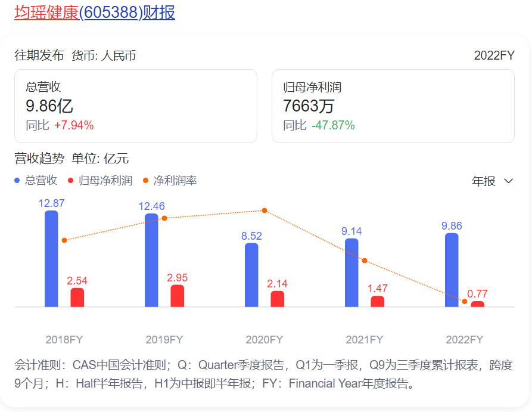Click the 2021FY orange margin point
Image resolution: width=532 pixels, height=412 pixels.
(x=365, y=261)
